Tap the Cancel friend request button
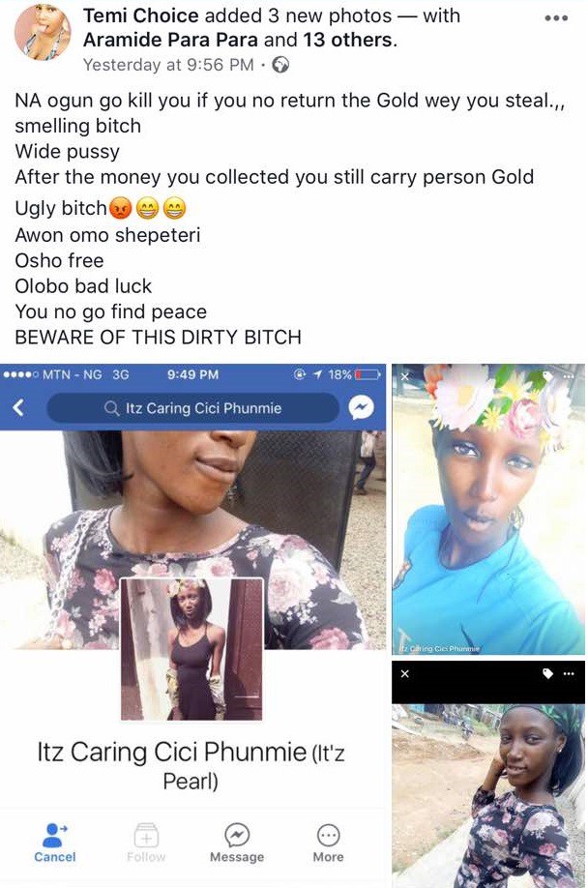The height and width of the screenshot is (888, 588). point(55,843)
